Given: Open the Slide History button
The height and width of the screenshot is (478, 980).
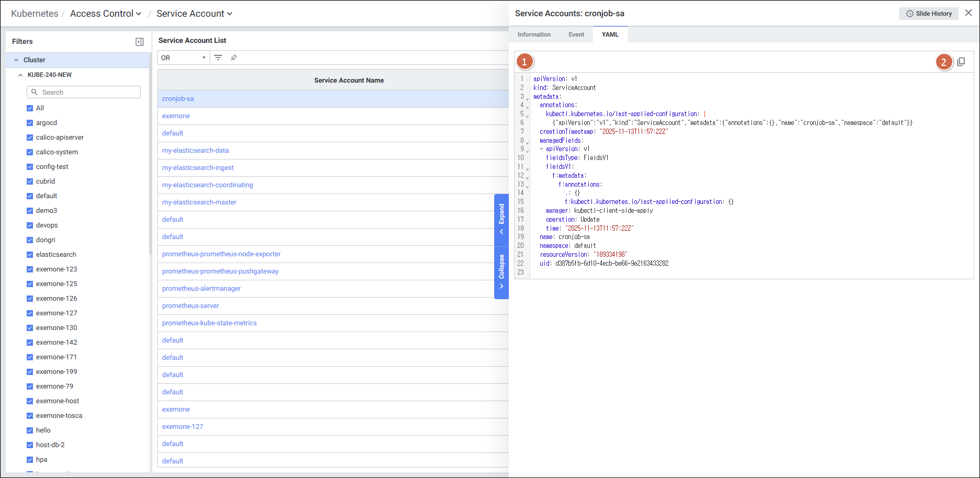Looking at the screenshot, I should tap(929, 14).
